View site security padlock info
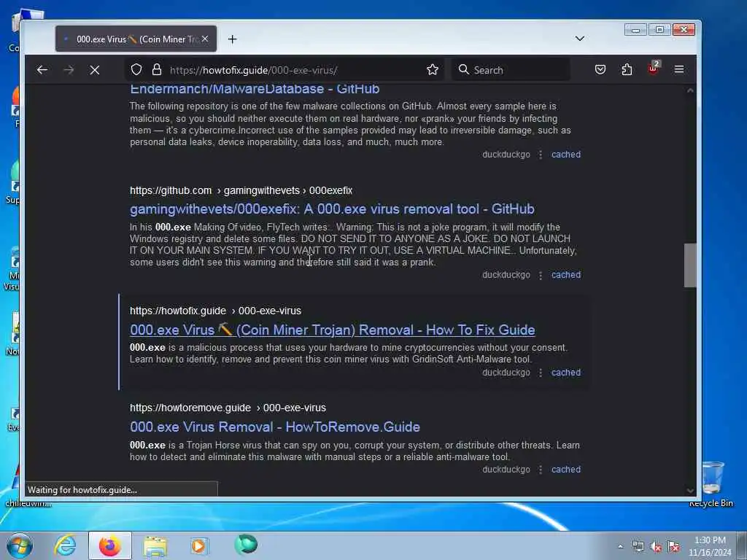Image resolution: width=747 pixels, height=560 pixels. [x=157, y=70]
